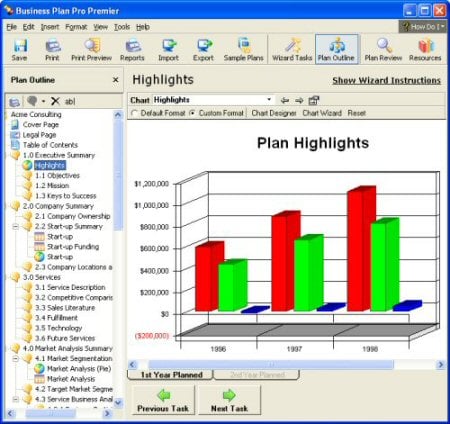
Task: Open the Chart Highlights dropdown
Action: 269,100
